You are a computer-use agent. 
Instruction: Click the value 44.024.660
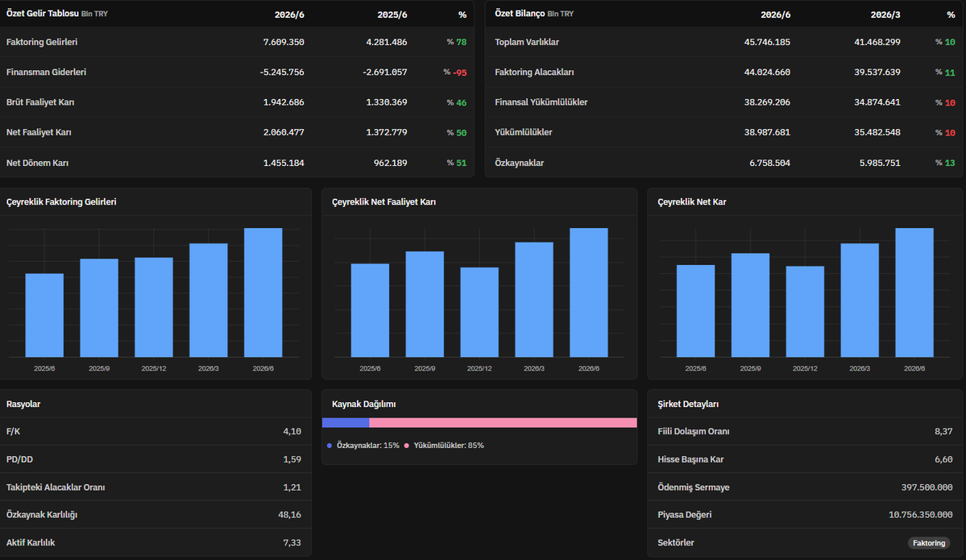[x=767, y=72]
